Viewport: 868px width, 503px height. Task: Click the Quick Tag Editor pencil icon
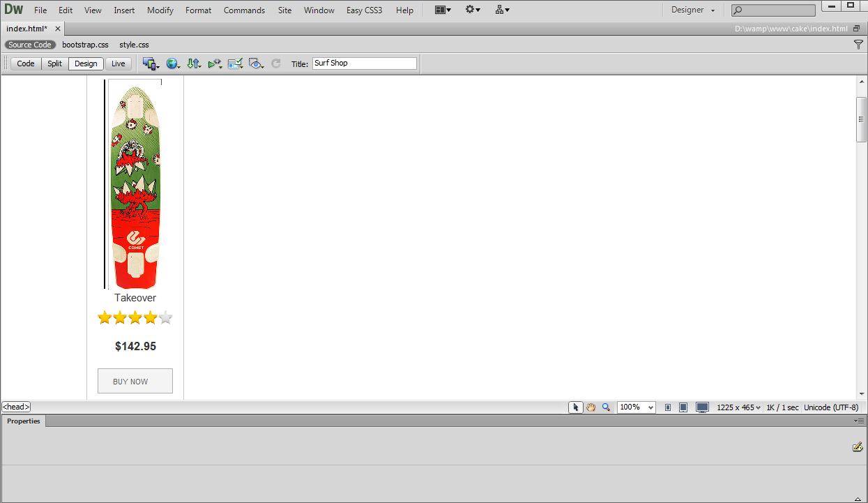point(858,446)
